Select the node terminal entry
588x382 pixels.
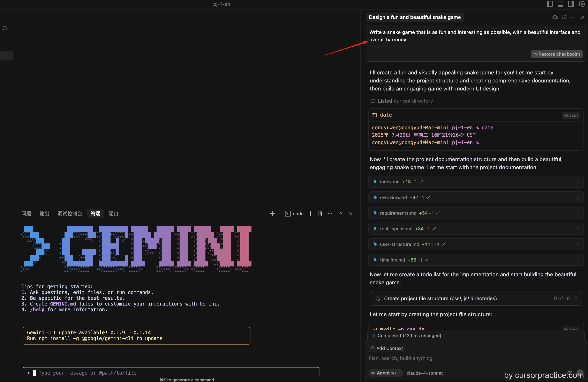pyautogui.click(x=294, y=214)
